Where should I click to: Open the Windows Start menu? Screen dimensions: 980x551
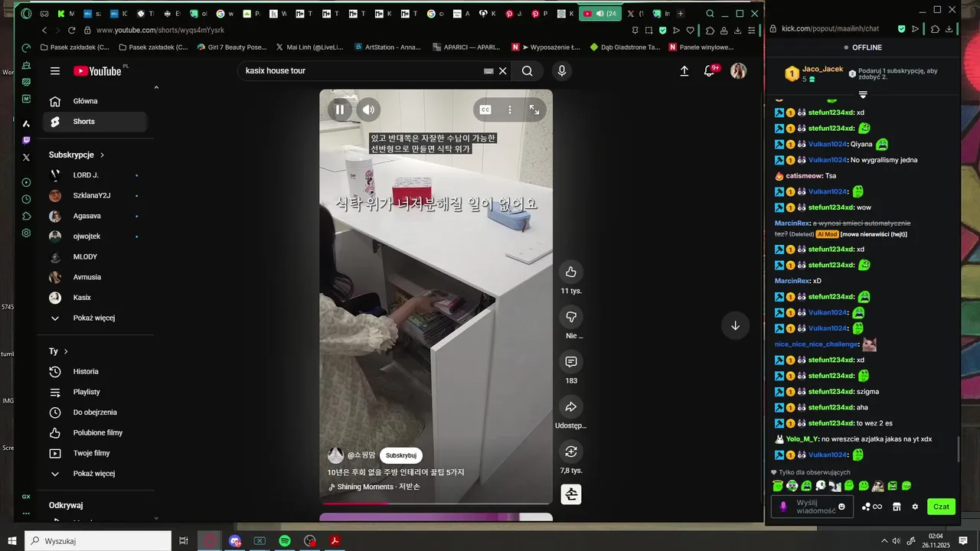coord(11,541)
